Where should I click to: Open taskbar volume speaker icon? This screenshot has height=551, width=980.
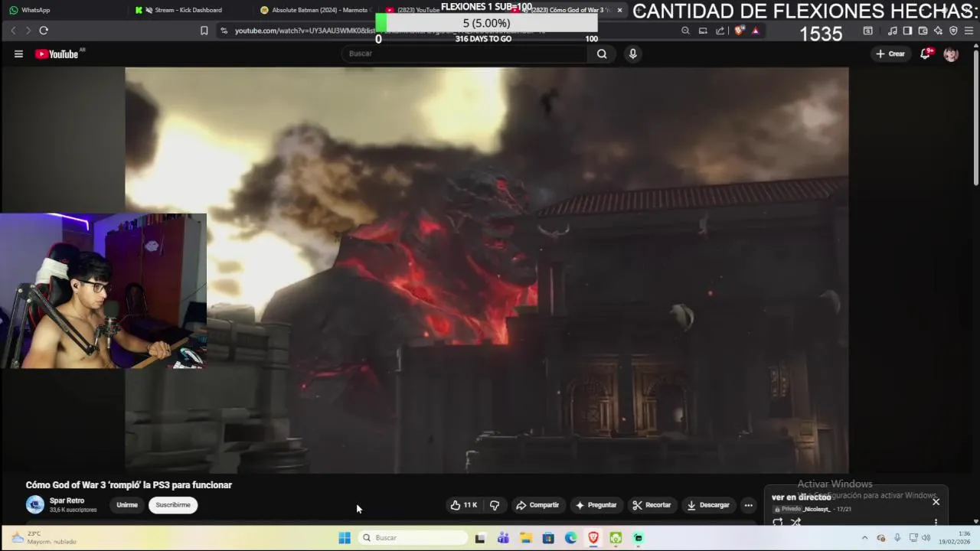click(x=926, y=538)
